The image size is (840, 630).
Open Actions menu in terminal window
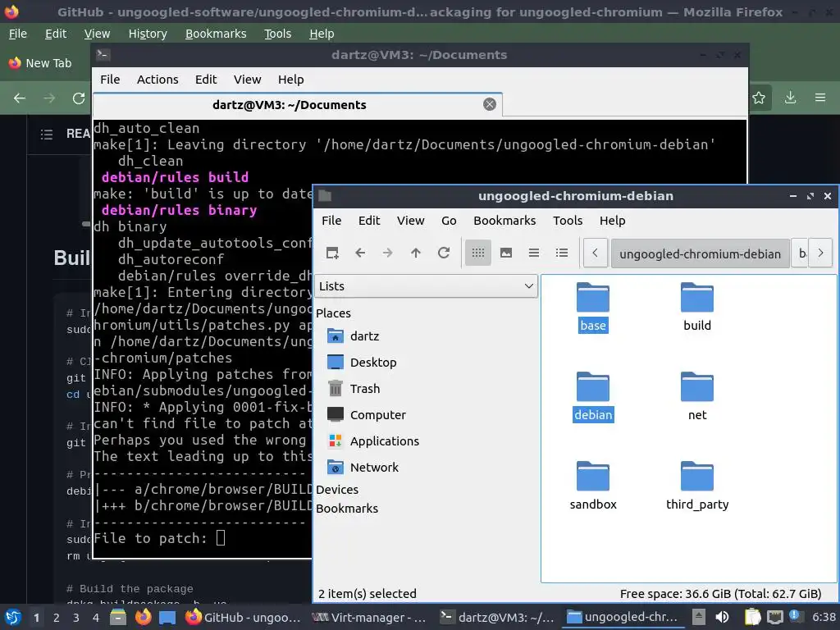tap(157, 80)
